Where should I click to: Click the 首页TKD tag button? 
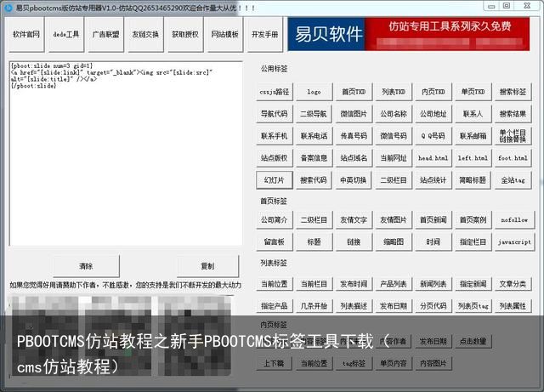click(354, 92)
